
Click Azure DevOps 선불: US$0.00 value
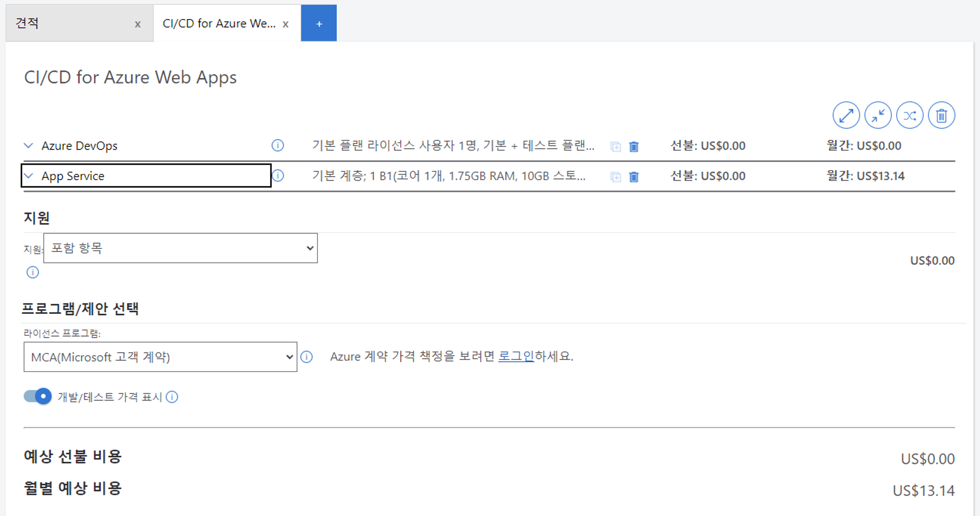pyautogui.click(x=708, y=145)
